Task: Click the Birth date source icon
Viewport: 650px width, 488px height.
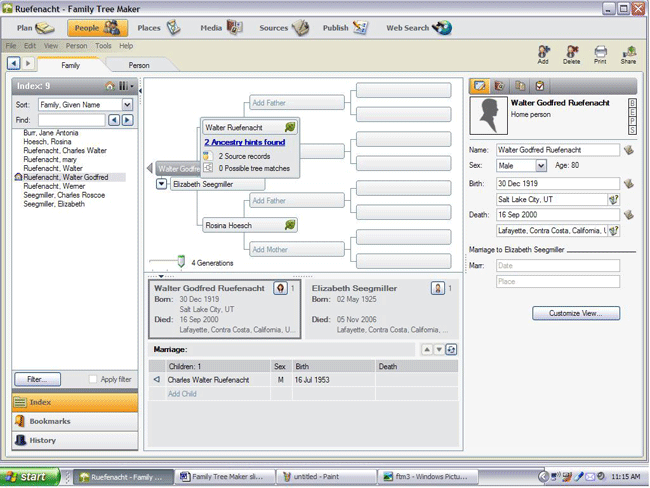Action: pyautogui.click(x=629, y=183)
